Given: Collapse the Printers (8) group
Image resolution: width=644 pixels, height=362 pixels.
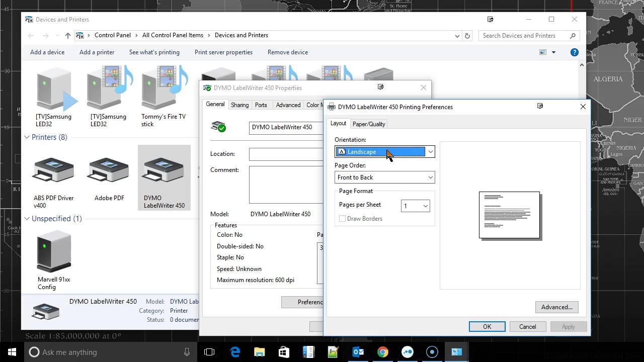Looking at the screenshot, I should pos(27,137).
